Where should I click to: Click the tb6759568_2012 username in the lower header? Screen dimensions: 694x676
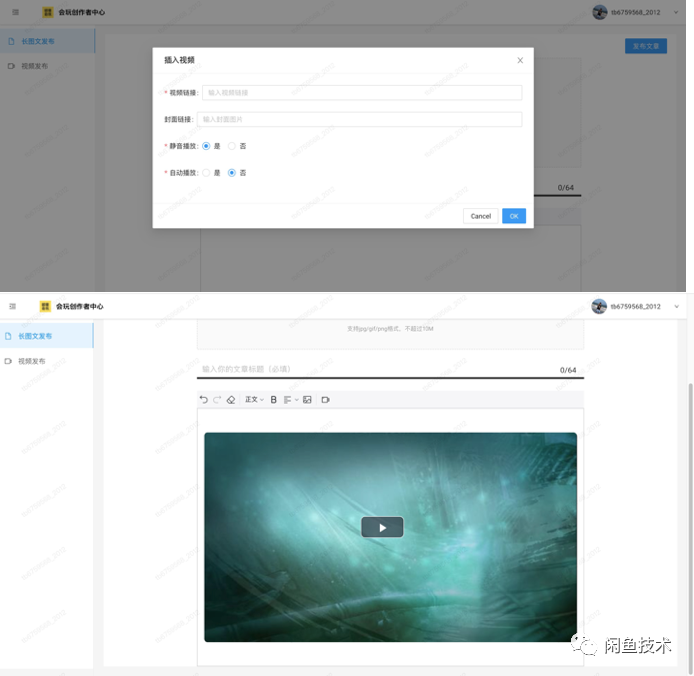635,306
